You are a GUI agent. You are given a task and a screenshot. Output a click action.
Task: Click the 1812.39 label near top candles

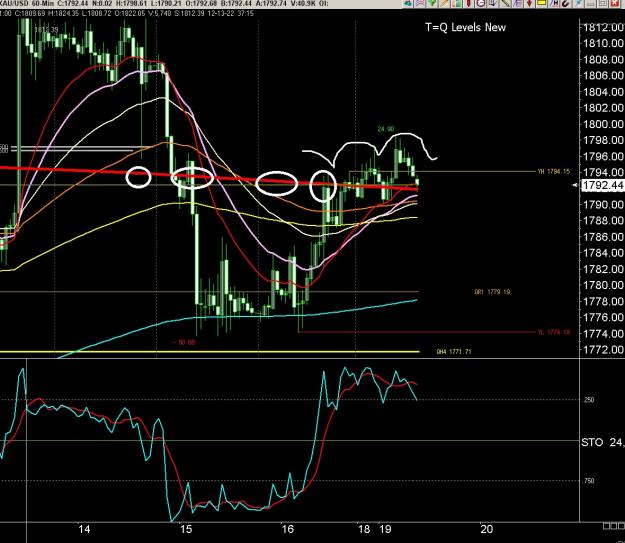point(46,30)
